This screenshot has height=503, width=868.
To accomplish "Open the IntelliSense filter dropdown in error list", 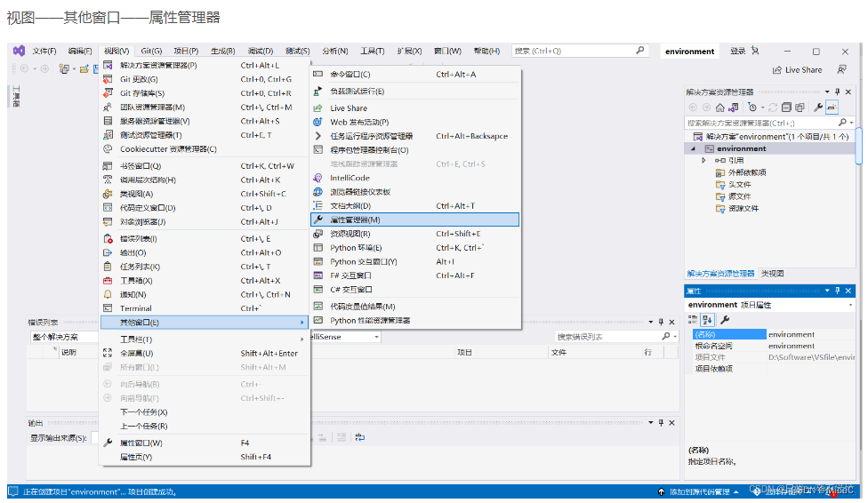I will point(376,337).
